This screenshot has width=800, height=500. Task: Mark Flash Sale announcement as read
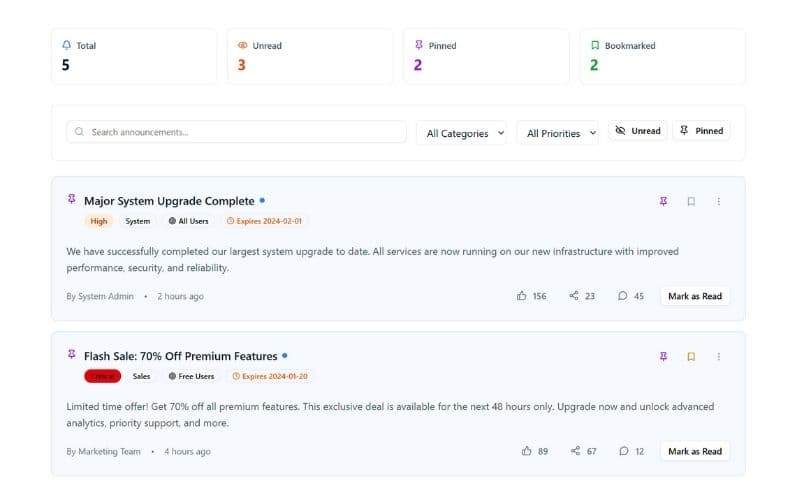695,451
